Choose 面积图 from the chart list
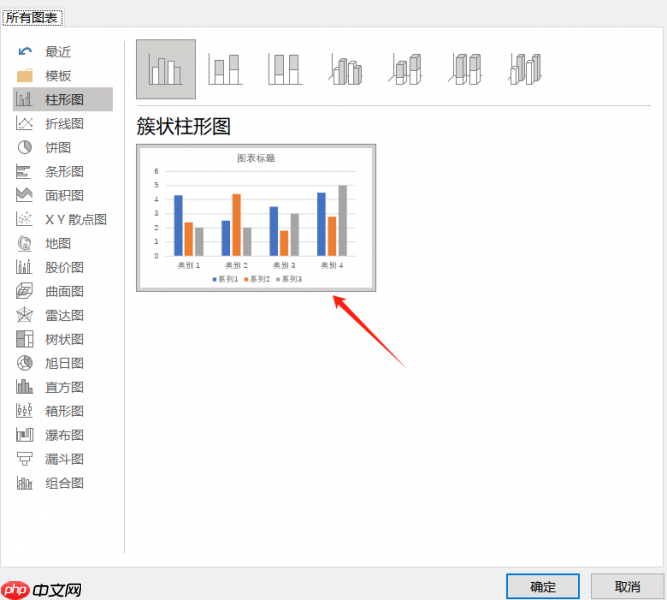The image size is (667, 600). (65, 195)
